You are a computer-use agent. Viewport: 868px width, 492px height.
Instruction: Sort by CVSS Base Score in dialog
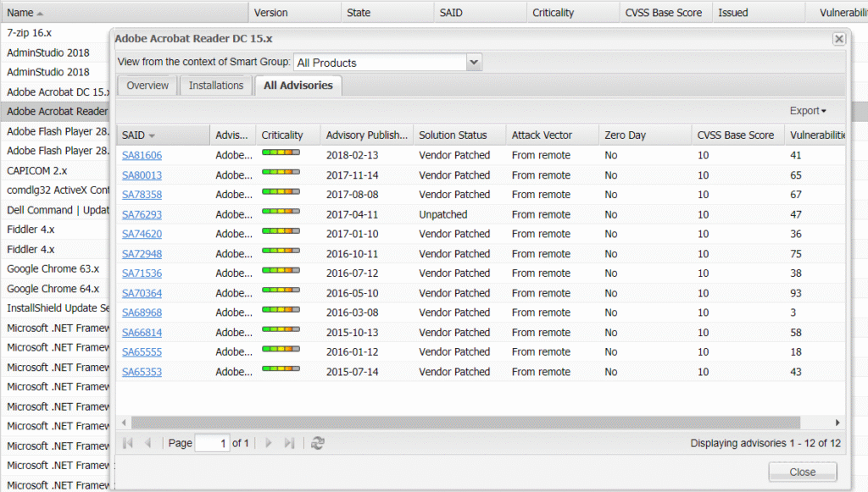tap(738, 135)
